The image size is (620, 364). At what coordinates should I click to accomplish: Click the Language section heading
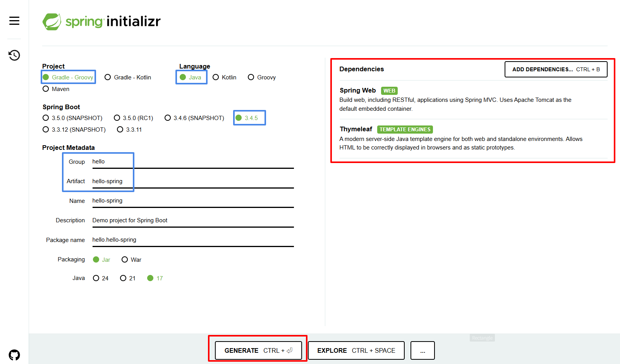coord(195,66)
